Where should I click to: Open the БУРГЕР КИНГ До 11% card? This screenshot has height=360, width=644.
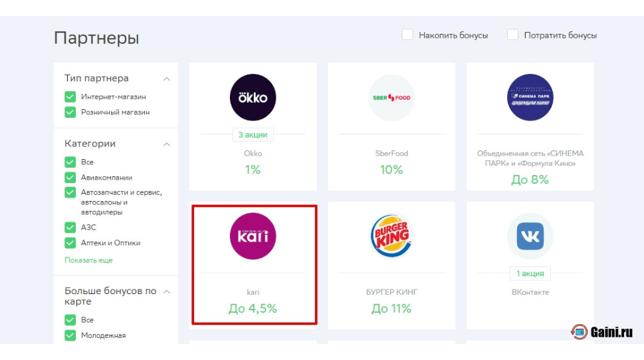coord(391,266)
